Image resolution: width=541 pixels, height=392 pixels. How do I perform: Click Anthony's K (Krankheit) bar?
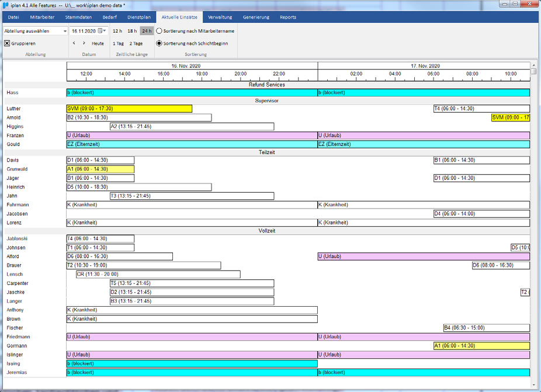192,310
